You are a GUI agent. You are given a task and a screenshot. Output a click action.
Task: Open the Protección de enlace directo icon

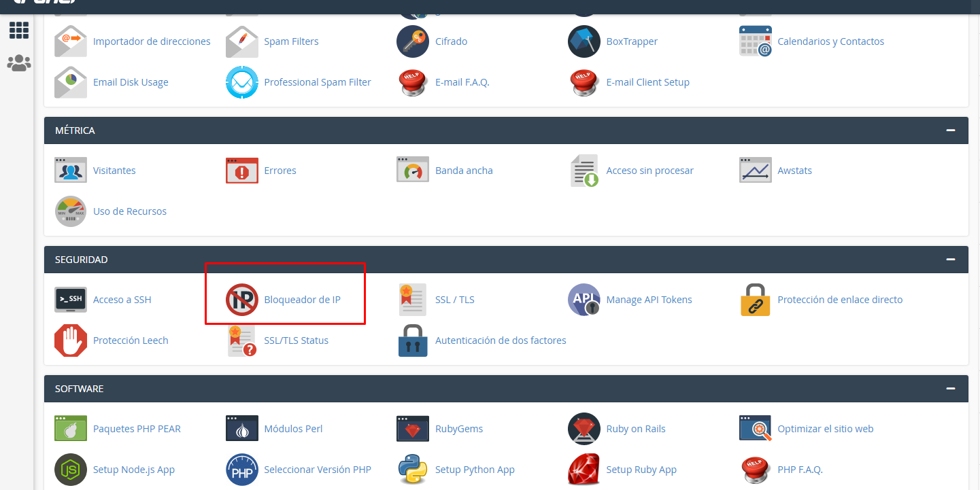(x=756, y=300)
